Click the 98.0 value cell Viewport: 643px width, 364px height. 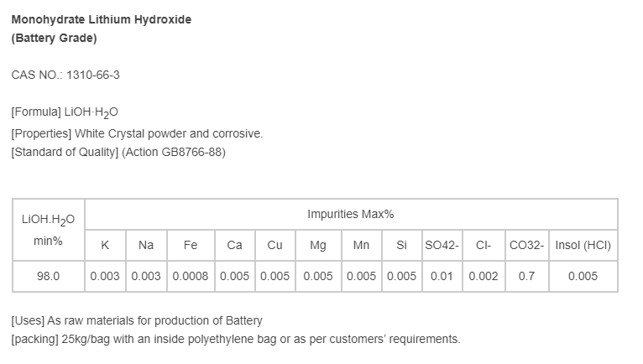[x=48, y=276]
